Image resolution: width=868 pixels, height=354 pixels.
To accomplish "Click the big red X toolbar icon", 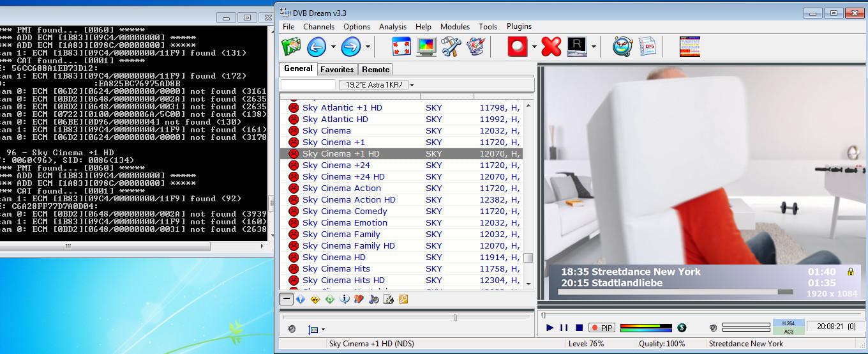I will [551, 47].
